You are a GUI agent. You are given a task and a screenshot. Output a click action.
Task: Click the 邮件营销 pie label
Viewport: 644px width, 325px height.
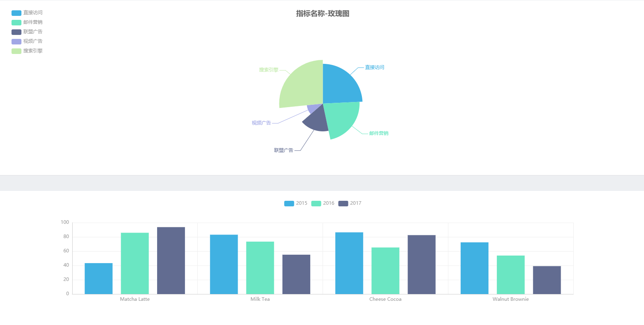379,133
